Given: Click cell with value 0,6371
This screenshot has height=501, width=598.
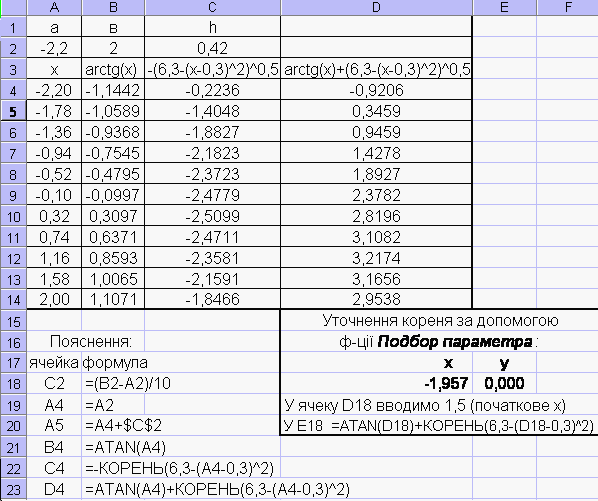Looking at the screenshot, I should [x=113, y=237].
